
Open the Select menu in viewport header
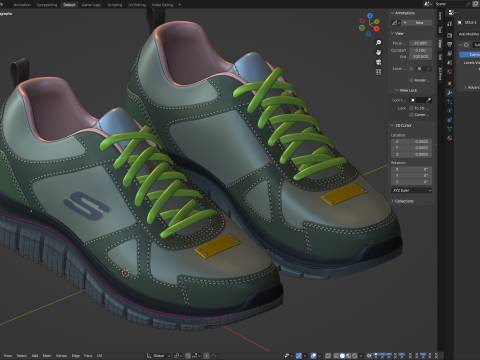(22, 356)
